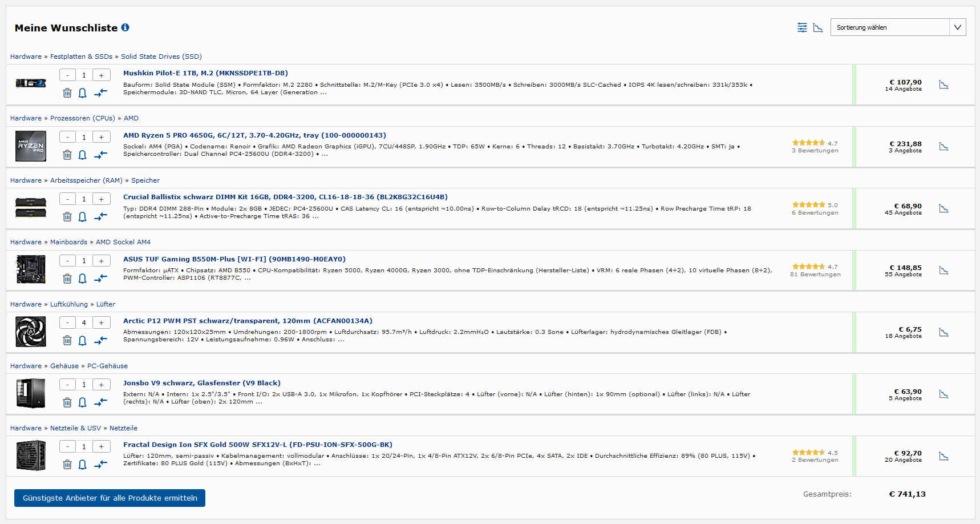
Task: Open price chart icon for Crucial Ballistix
Action: click(943, 208)
